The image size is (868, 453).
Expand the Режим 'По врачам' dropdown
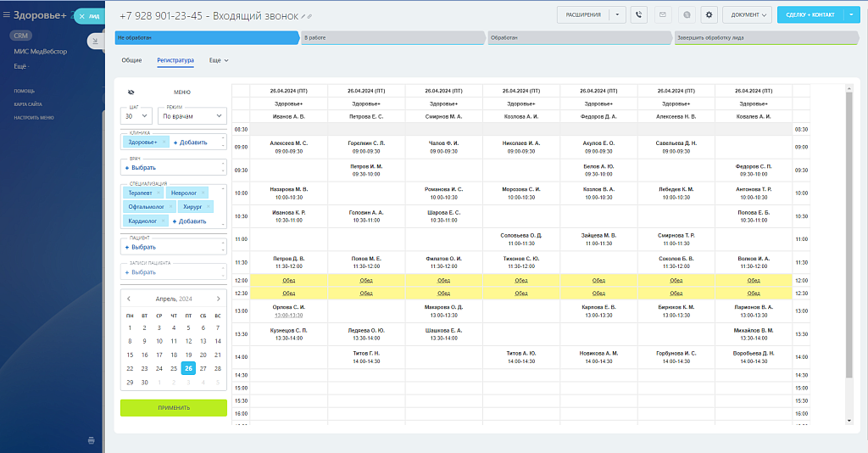click(x=192, y=116)
